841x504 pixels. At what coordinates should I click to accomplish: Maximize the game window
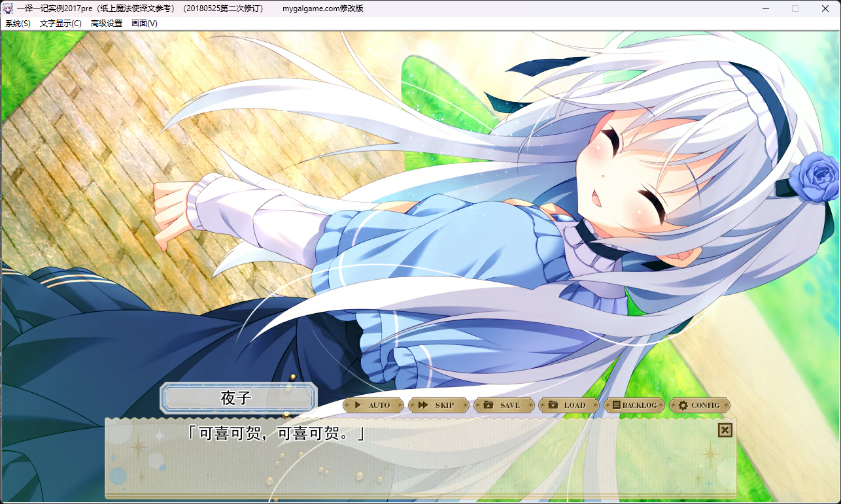[795, 8]
